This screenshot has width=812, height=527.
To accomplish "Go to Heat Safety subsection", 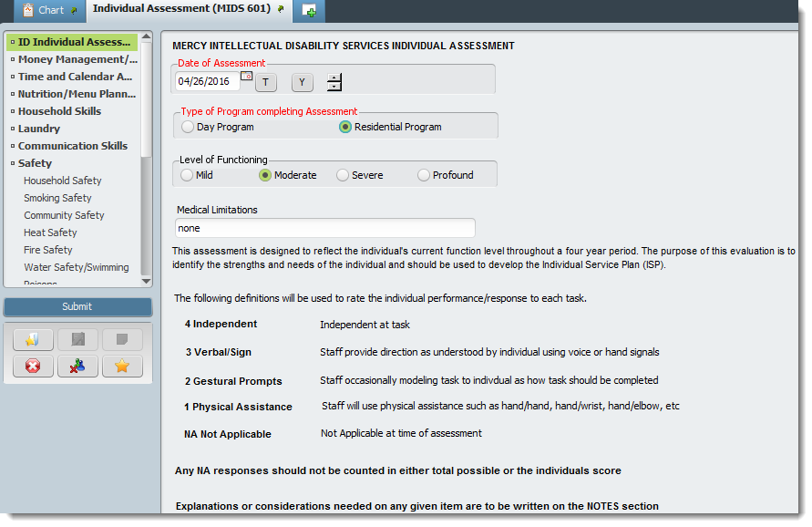I will (50, 232).
